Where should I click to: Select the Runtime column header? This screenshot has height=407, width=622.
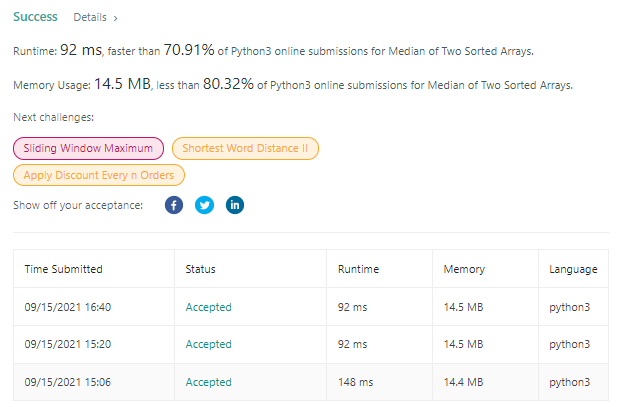[x=358, y=269]
